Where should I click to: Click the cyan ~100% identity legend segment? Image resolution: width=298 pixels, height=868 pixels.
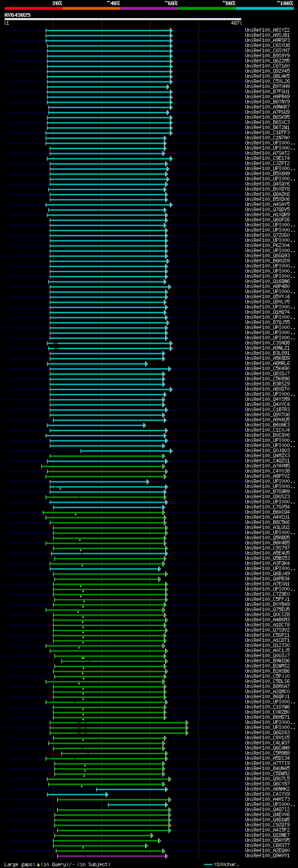coord(264,8)
